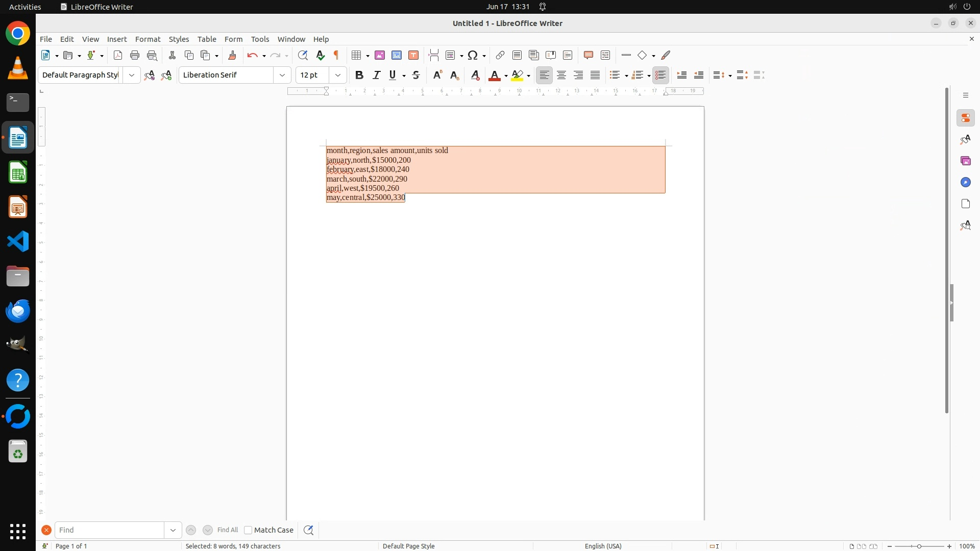Image resolution: width=980 pixels, height=551 pixels.
Task: Click the Insert Image icon
Action: (x=380, y=55)
